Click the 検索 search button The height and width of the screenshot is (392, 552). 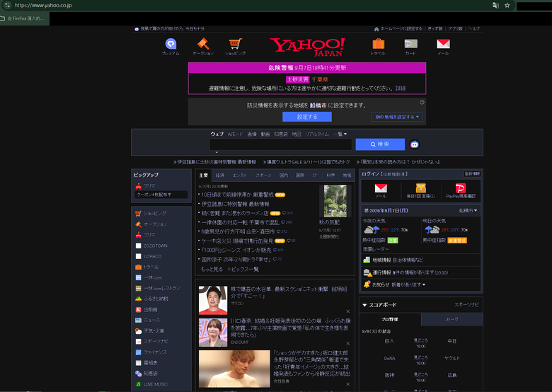click(x=380, y=144)
